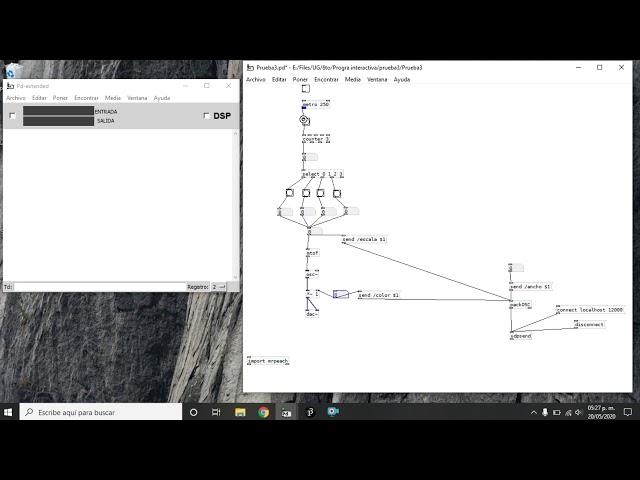Image resolution: width=640 pixels, height=480 pixels.
Task: Open Ayuda menu in the Prueba3 window
Action: [402, 80]
